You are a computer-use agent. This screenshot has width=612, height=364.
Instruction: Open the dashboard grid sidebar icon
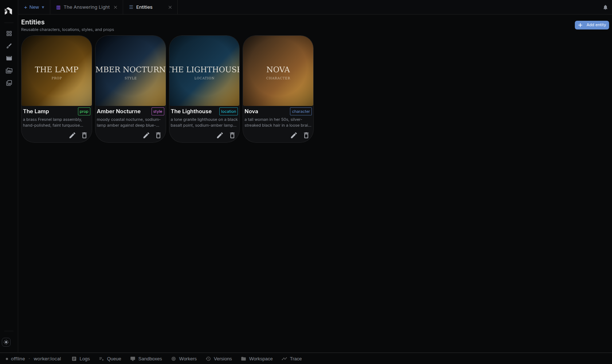point(9,33)
